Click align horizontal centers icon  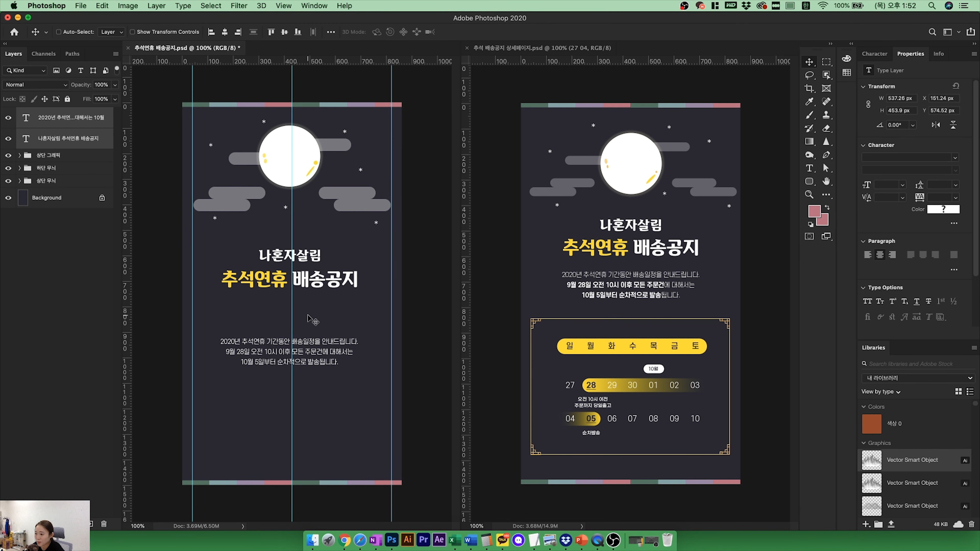(225, 32)
